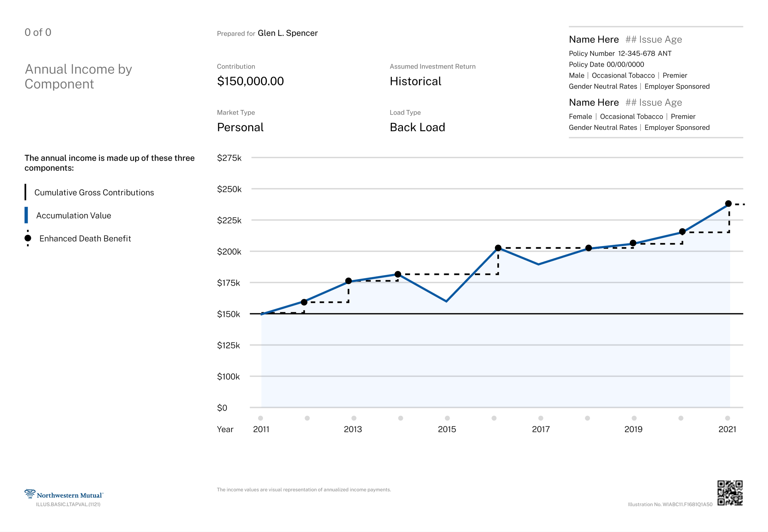Select the 2021 data point on chart
Screen dimensions: 768x532
tap(728, 204)
